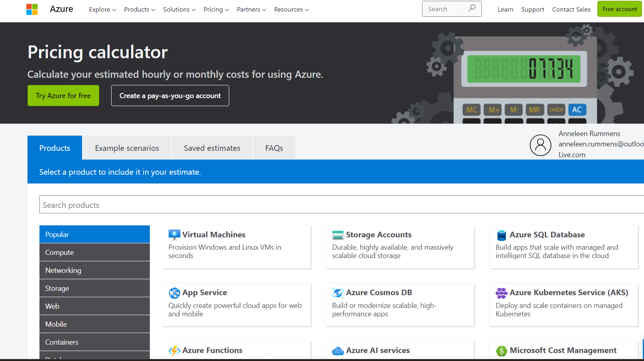
Task: Add Azure Cosmos DB to the estimate
Action: click(x=400, y=305)
